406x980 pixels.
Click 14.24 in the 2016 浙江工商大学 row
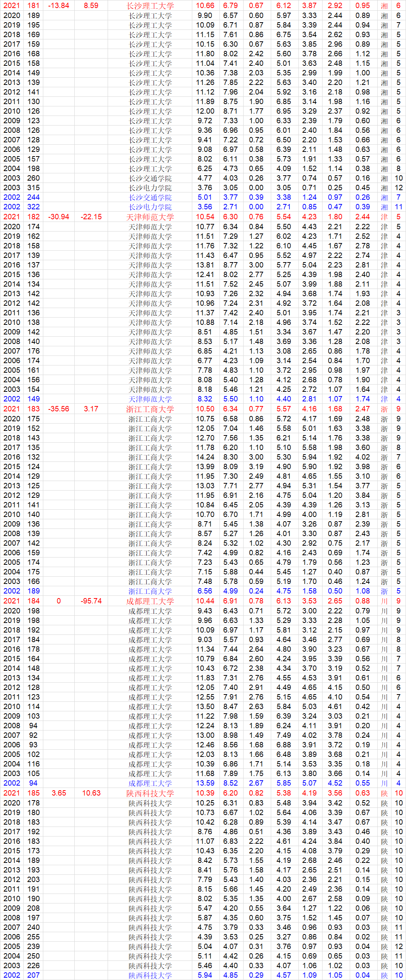205,457
